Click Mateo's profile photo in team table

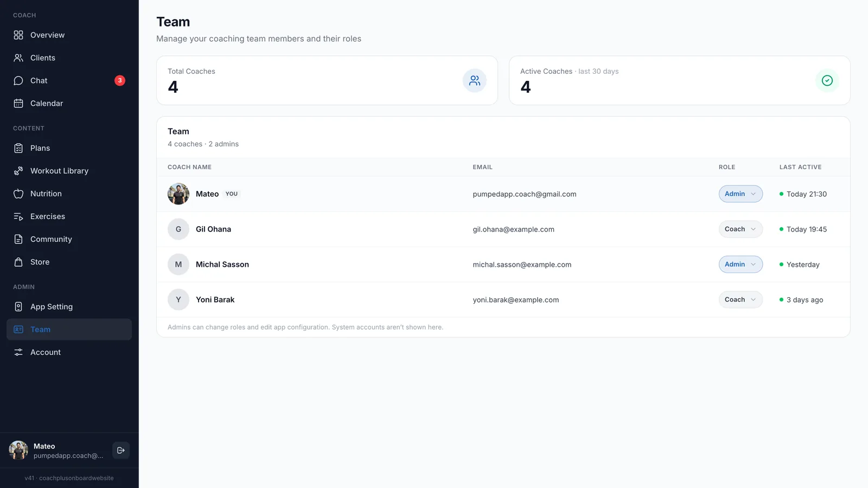coord(178,194)
